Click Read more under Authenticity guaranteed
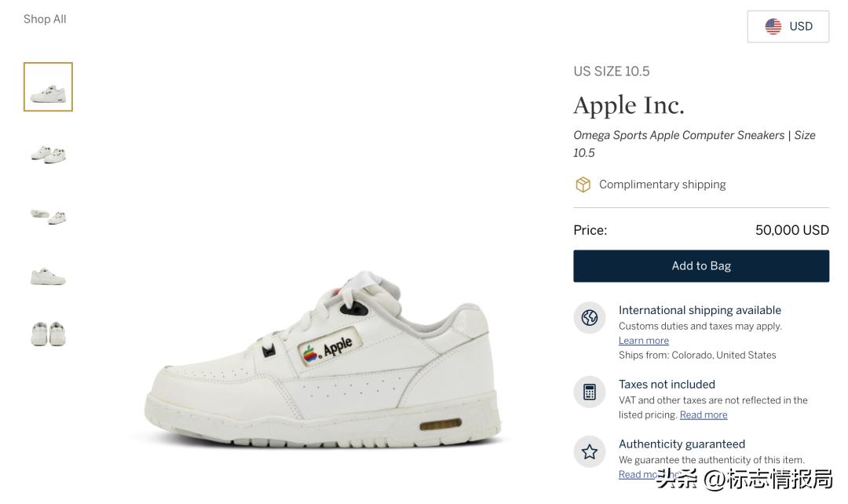This screenshot has height=504, width=848. point(640,473)
